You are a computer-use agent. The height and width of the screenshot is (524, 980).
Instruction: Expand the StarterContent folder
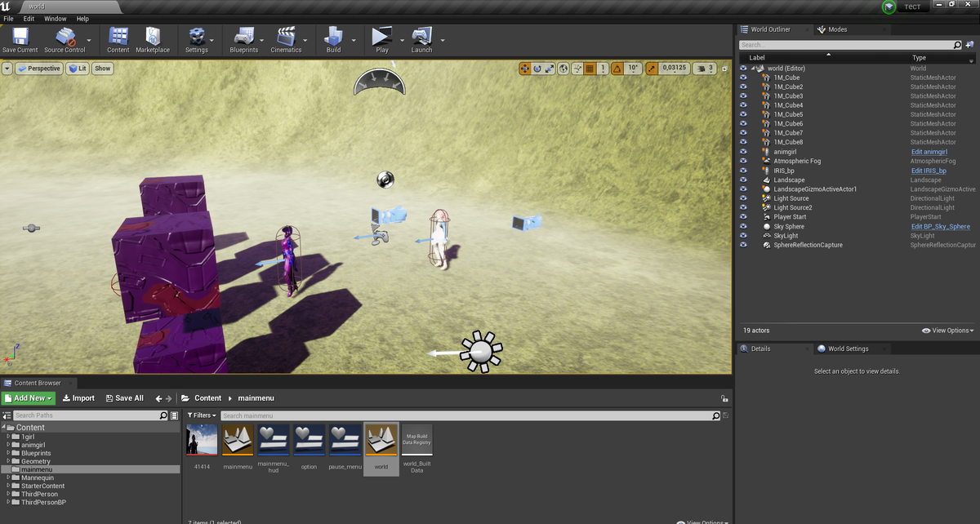coord(8,486)
